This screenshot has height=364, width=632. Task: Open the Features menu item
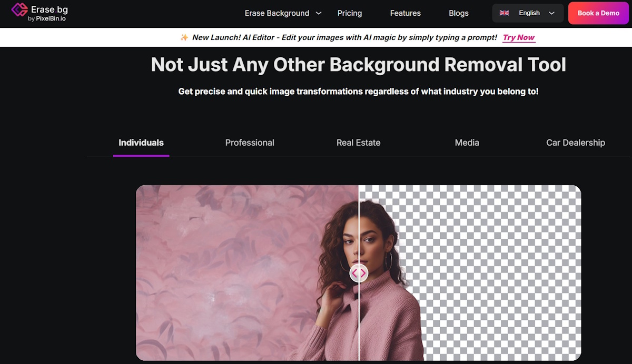tap(405, 13)
